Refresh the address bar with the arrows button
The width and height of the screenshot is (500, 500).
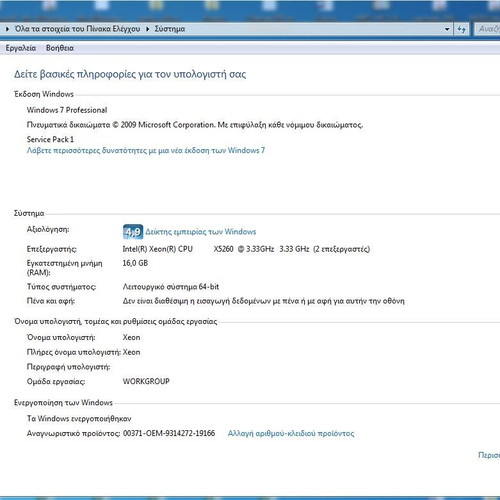462,29
